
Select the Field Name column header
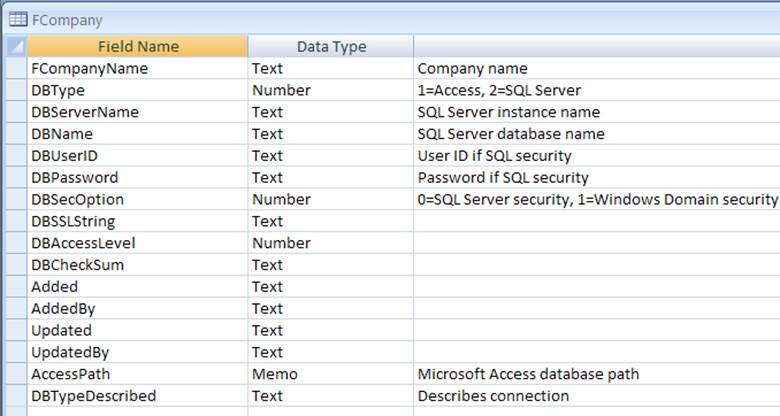click(x=138, y=46)
